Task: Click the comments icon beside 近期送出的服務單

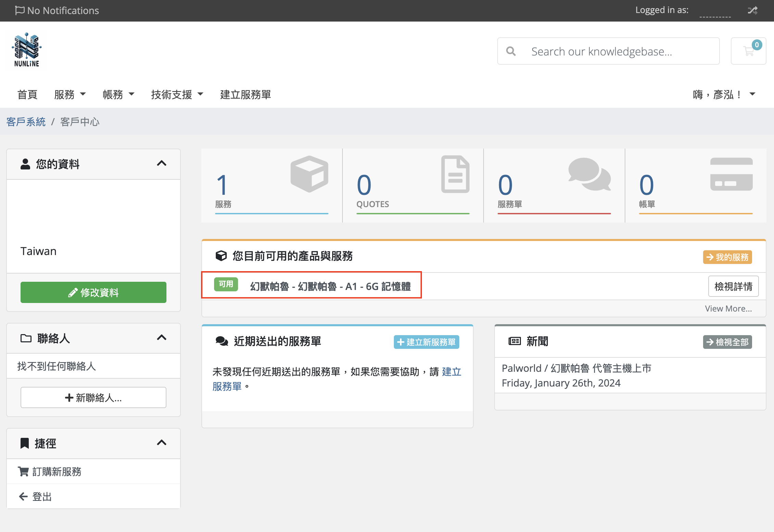Action: tap(222, 341)
